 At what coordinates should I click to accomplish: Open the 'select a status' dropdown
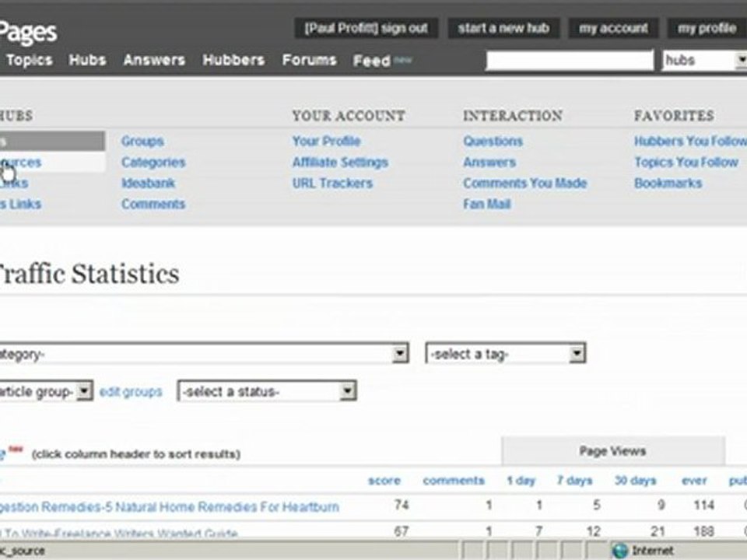pyautogui.click(x=348, y=391)
